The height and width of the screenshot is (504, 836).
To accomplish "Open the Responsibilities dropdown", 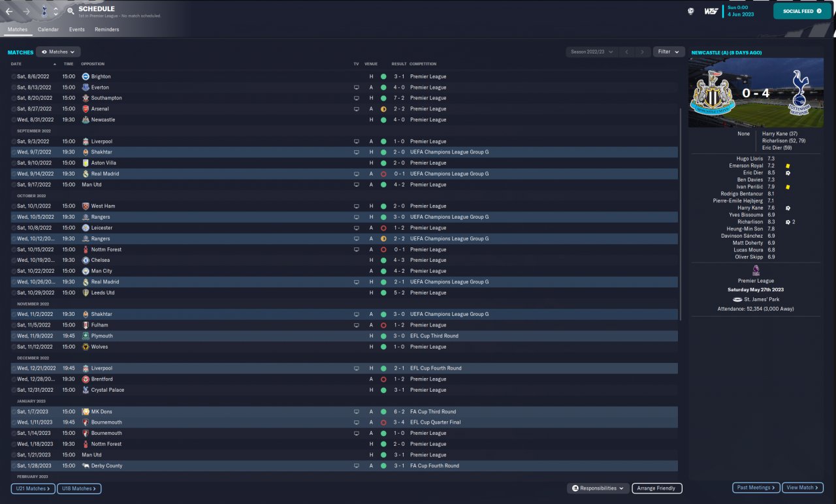I will (598, 488).
